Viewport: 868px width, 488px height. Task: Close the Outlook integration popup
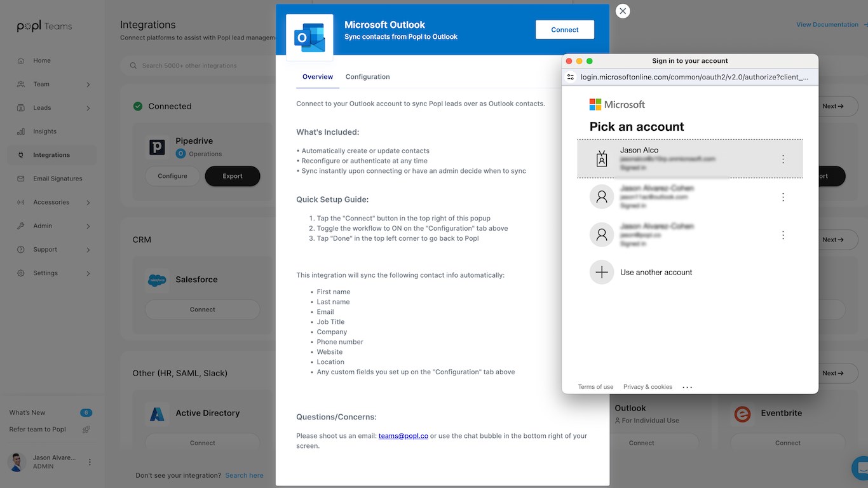[x=623, y=11]
